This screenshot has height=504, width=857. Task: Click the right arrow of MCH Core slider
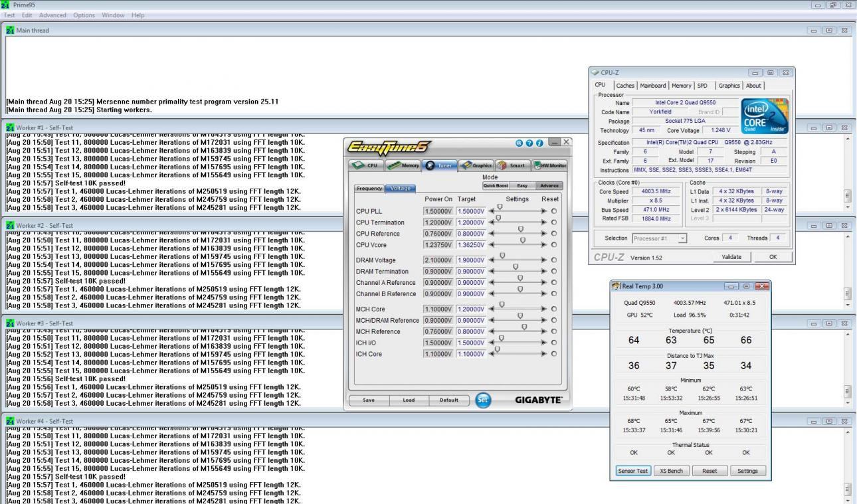tap(545, 309)
